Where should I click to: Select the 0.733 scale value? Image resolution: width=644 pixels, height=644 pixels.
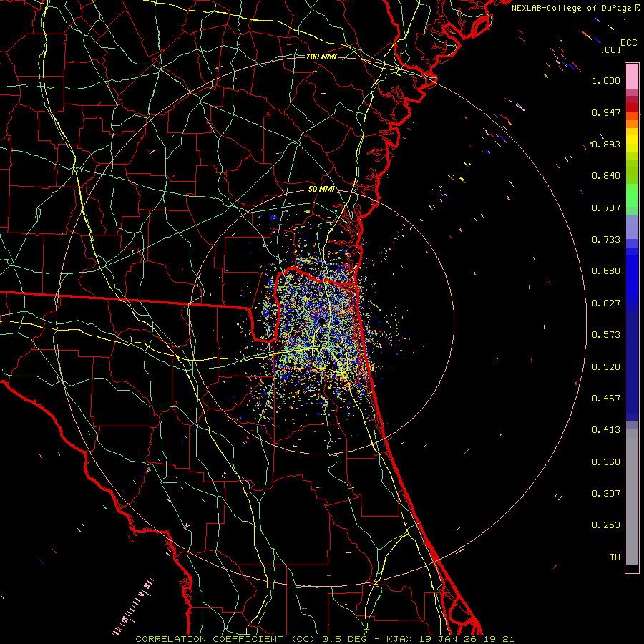point(606,240)
